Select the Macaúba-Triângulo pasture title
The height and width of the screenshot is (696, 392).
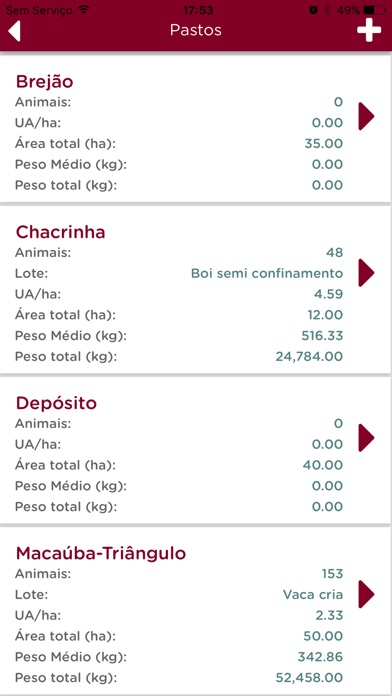(101, 554)
